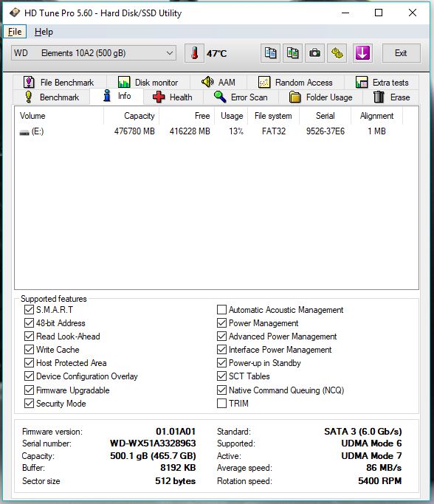The width and height of the screenshot is (434, 504).
Task: Click the FAT32 file system cell
Action: click(x=274, y=131)
